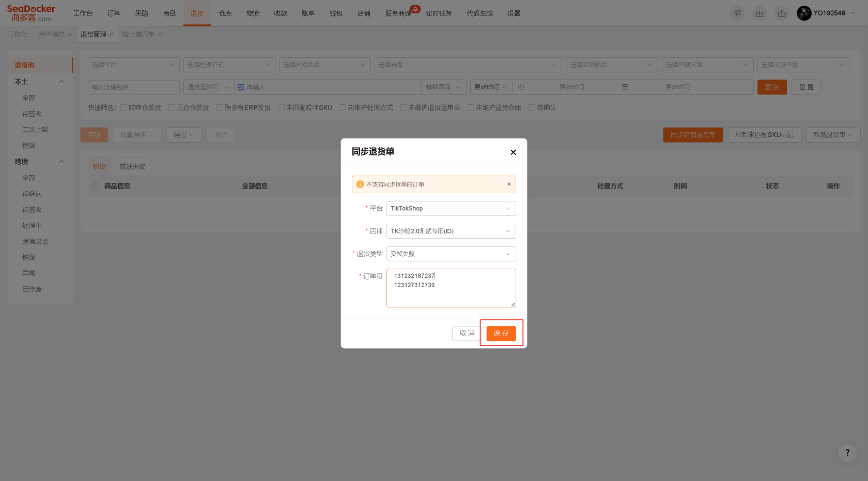The width and height of the screenshot is (868, 481).
Task: Collapse the 跨境 sidebar section
Action: [61, 162]
